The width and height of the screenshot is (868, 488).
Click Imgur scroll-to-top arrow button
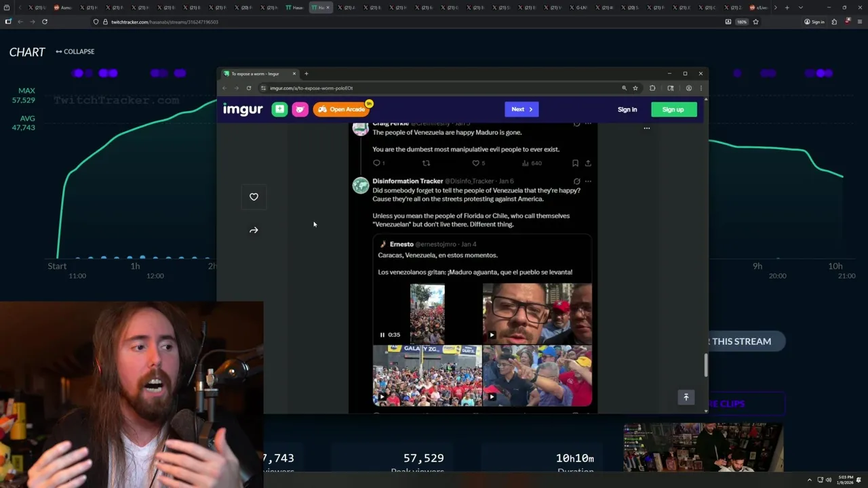686,397
